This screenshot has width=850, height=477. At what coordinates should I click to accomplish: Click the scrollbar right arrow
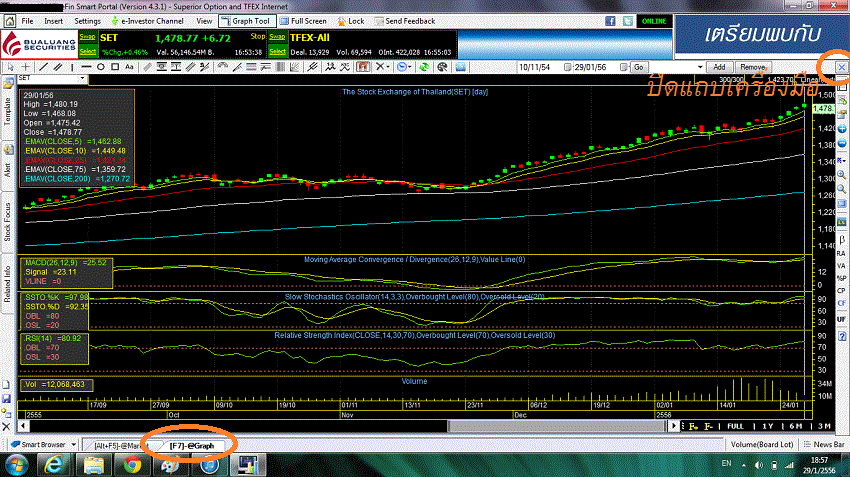click(x=673, y=426)
